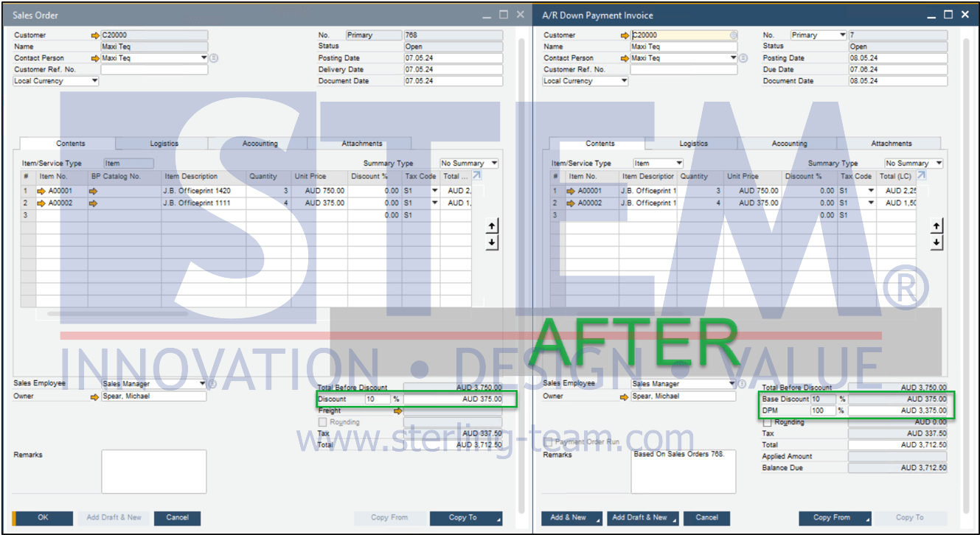Expand Contact Person dropdown in Sales Order
The height and width of the screenshot is (535, 980).
pos(204,58)
